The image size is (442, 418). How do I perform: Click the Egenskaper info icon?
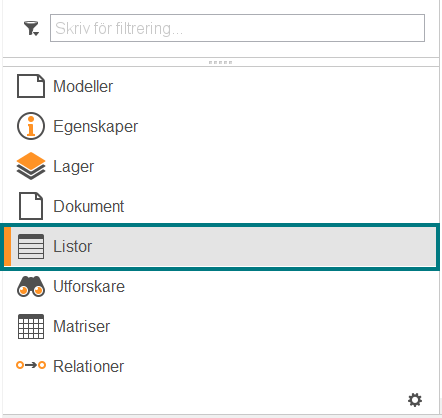coord(31,126)
